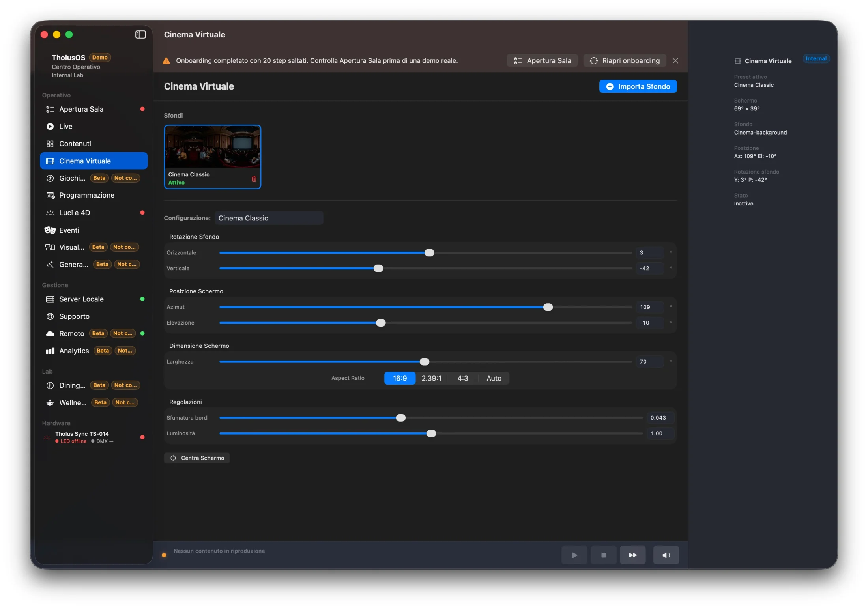Open Dining lab section

coord(94,385)
